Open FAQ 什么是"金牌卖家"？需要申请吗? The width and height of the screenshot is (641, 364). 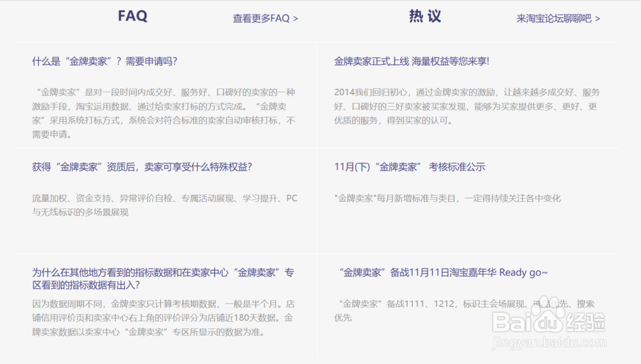pyautogui.click(x=104, y=62)
